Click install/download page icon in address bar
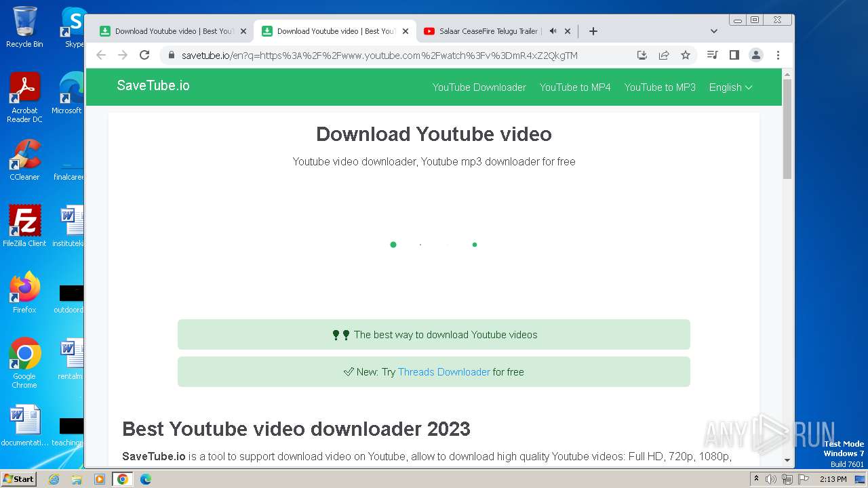Screen dimensions: 868x488 642,55
